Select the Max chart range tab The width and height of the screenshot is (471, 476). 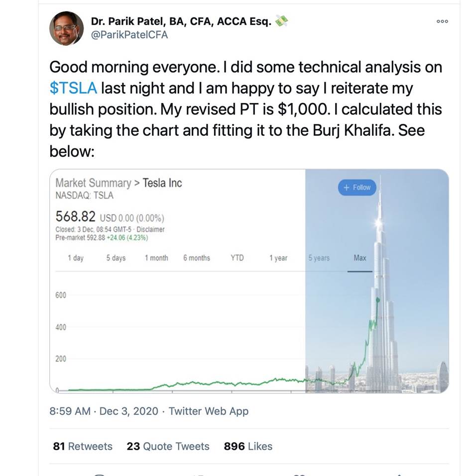[x=359, y=258]
